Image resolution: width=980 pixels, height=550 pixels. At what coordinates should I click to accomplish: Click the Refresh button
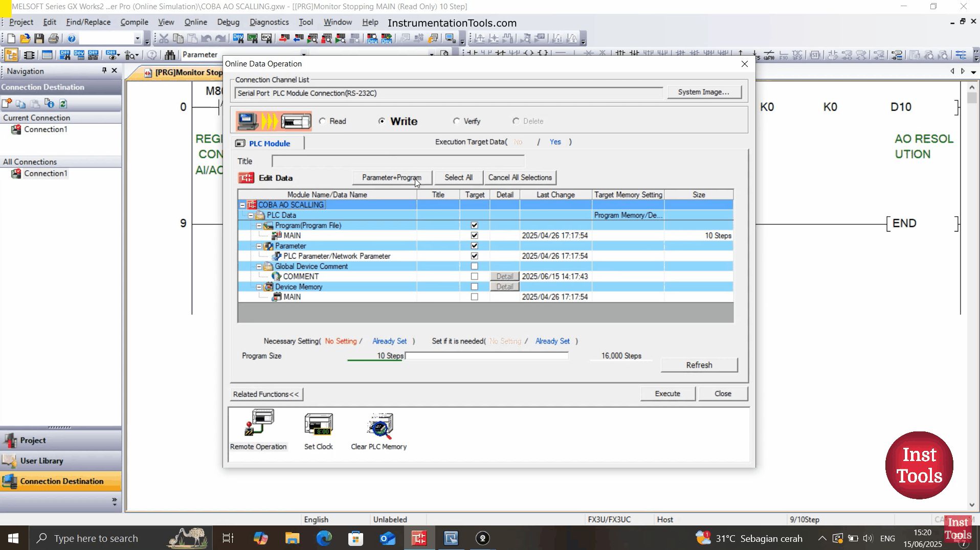point(699,365)
